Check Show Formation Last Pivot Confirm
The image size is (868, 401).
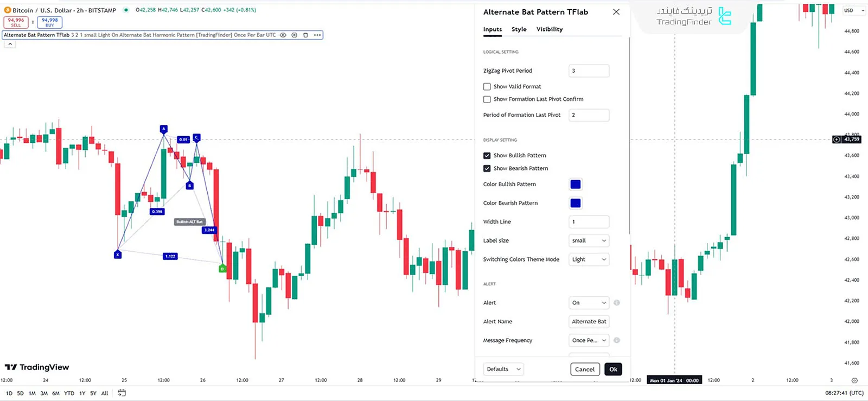487,99
